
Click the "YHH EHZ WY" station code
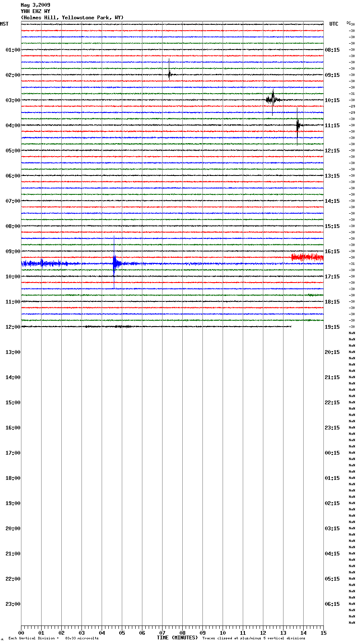[35, 11]
